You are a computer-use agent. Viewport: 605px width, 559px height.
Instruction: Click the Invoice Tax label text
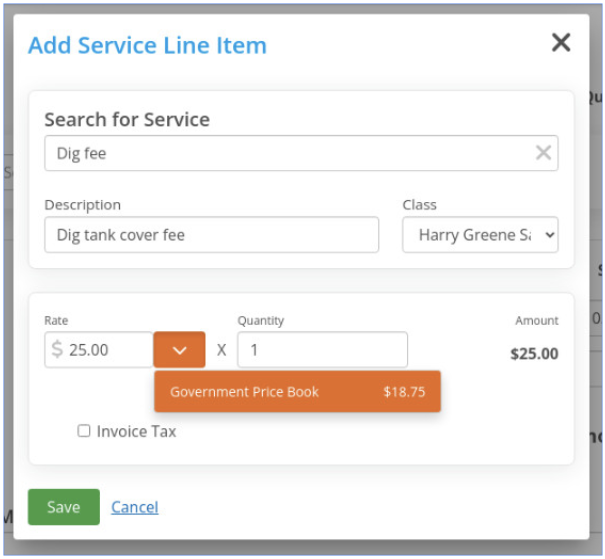[136, 431]
